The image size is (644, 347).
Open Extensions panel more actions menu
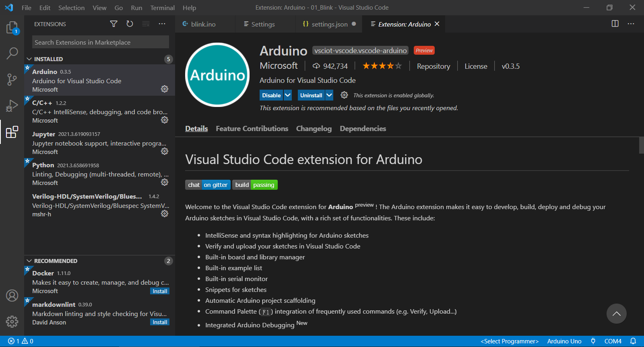pyautogui.click(x=162, y=24)
